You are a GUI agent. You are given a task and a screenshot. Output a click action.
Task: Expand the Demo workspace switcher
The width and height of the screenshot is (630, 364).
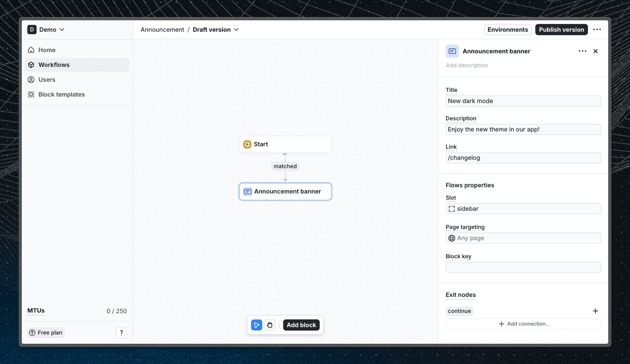(x=62, y=30)
